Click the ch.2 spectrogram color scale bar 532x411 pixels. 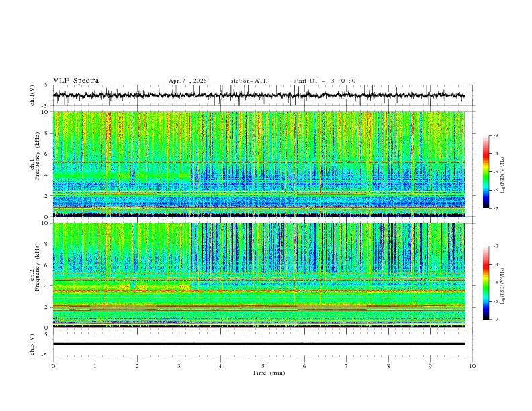pos(486,283)
